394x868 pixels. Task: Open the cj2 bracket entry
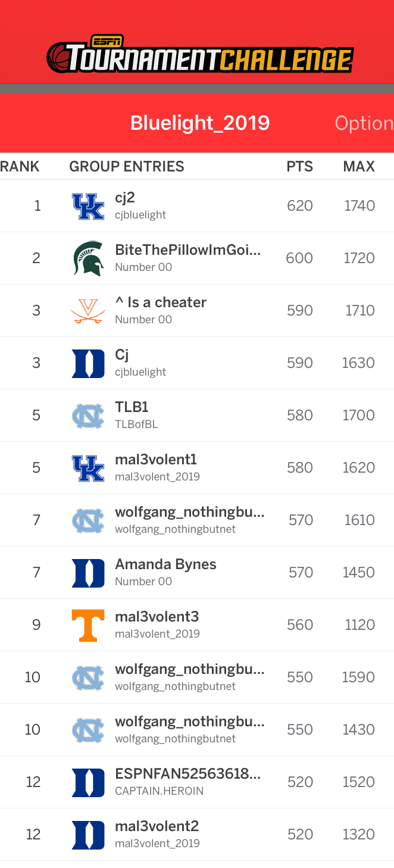(x=197, y=206)
